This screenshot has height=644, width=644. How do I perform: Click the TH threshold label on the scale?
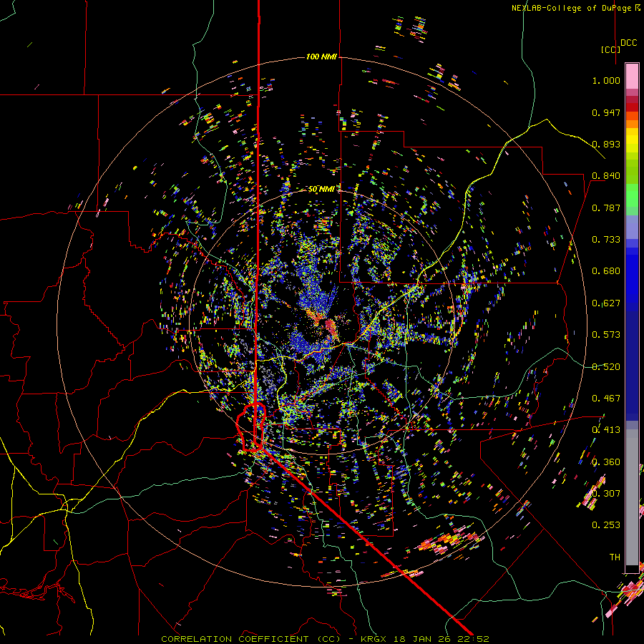coord(615,557)
